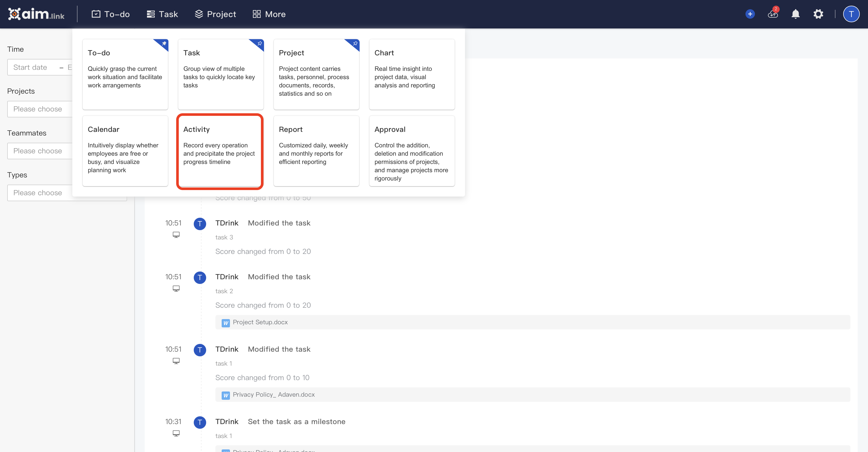868x452 pixels.
Task: Open Privacy Policy_ Adaven.docx attachment
Action: click(273, 394)
